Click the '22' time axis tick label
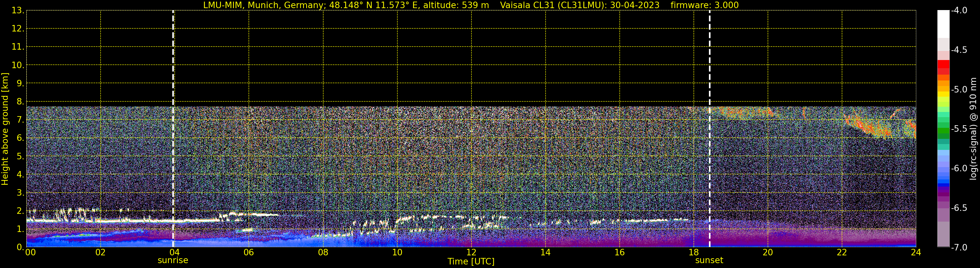Screen dimensions: 980x268 point(842,252)
